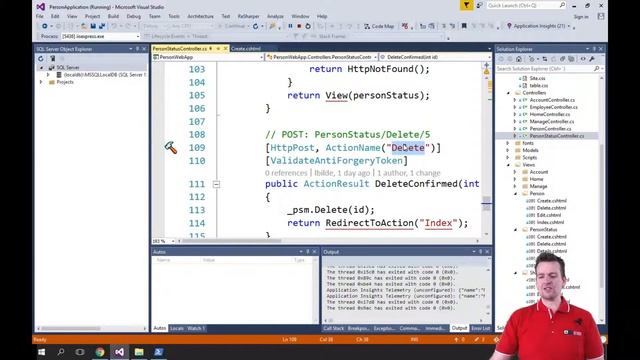Open the Code Map tool

379,26
